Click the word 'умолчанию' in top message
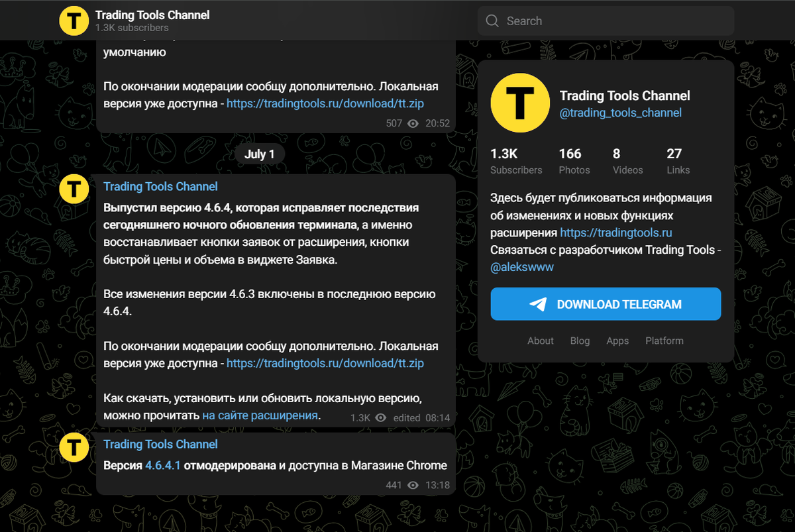 pos(134,52)
